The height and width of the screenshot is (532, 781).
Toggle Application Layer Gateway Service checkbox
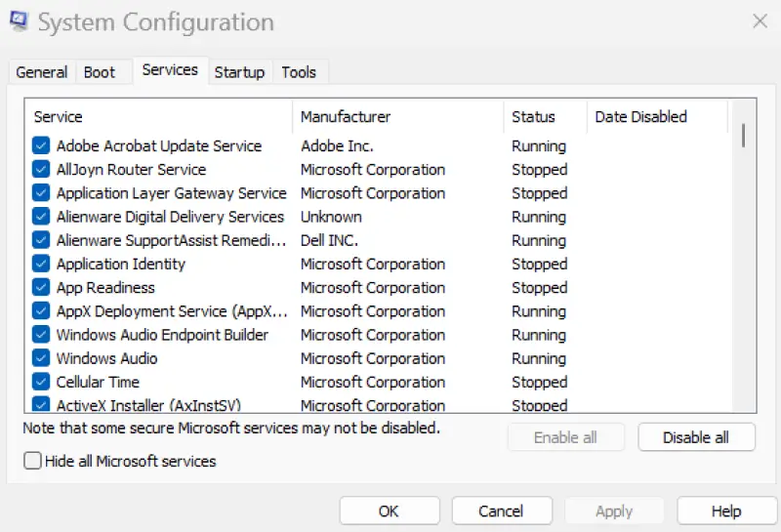(41, 193)
